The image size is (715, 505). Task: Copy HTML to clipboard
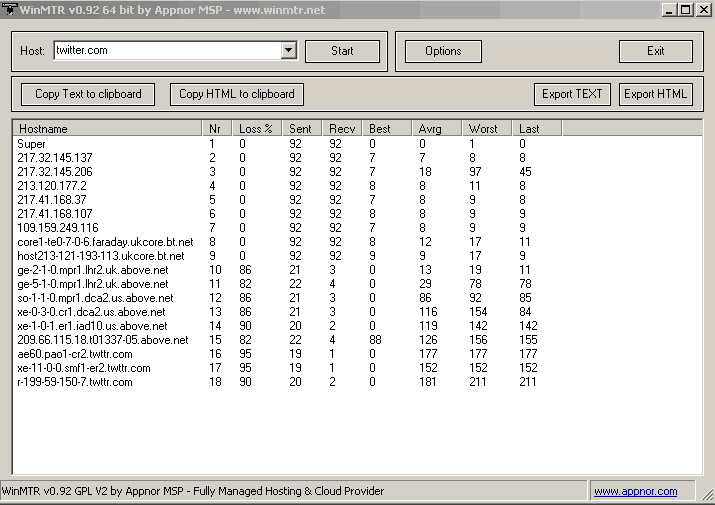click(237, 94)
